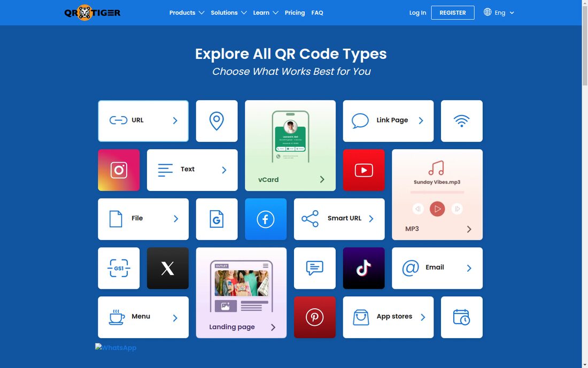Open the GS1 barcode tile
This screenshot has width=588, height=368.
(x=119, y=268)
